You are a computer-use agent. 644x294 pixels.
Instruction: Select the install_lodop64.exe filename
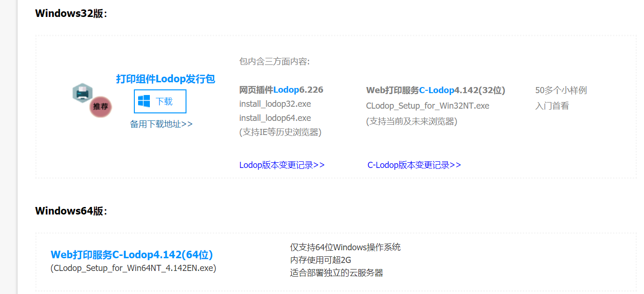point(274,118)
